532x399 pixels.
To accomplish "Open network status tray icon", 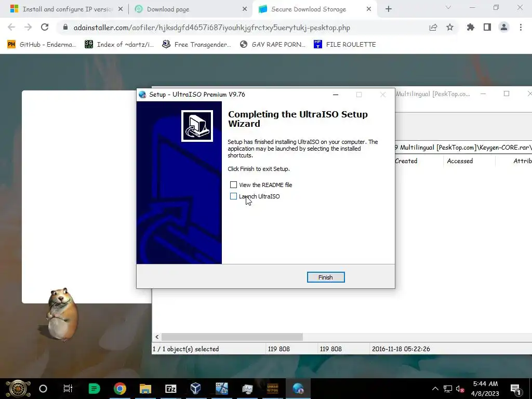I will tap(448, 389).
